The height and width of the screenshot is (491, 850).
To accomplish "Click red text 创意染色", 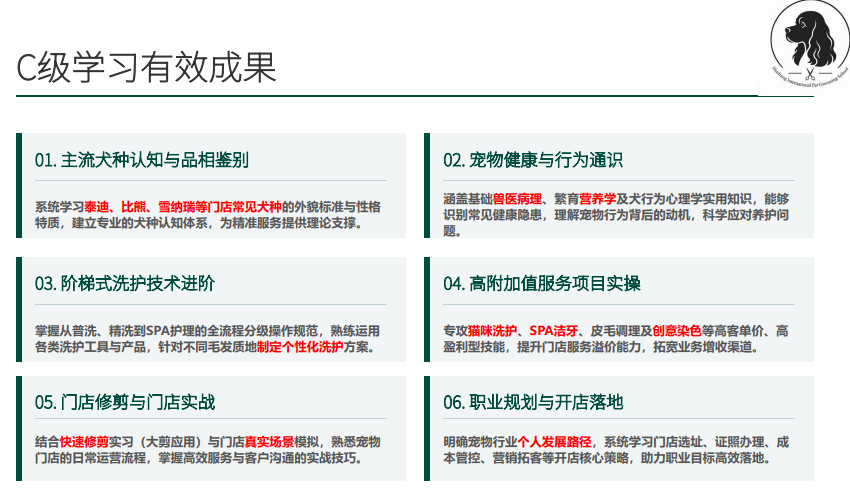I will (677, 331).
